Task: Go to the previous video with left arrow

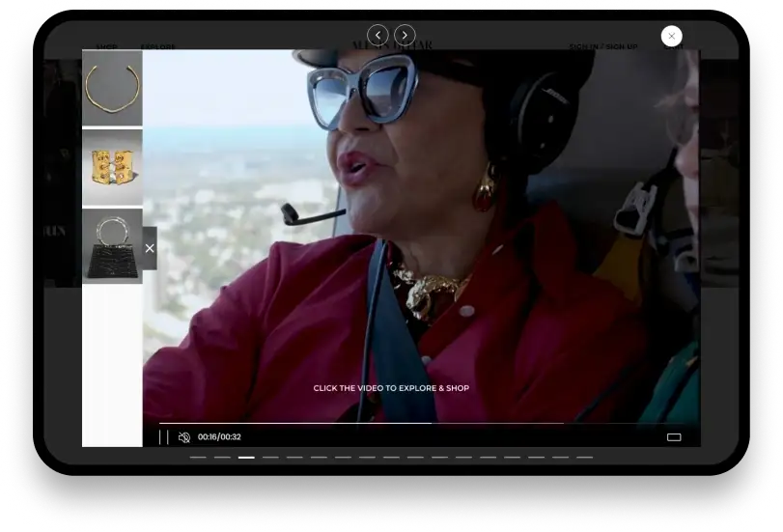Action: (378, 35)
